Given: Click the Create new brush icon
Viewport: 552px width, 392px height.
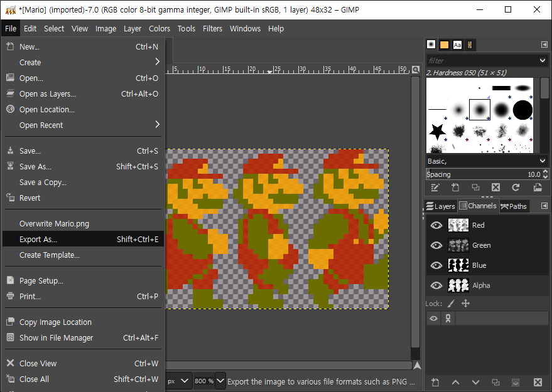Looking at the screenshot, I should click(455, 188).
